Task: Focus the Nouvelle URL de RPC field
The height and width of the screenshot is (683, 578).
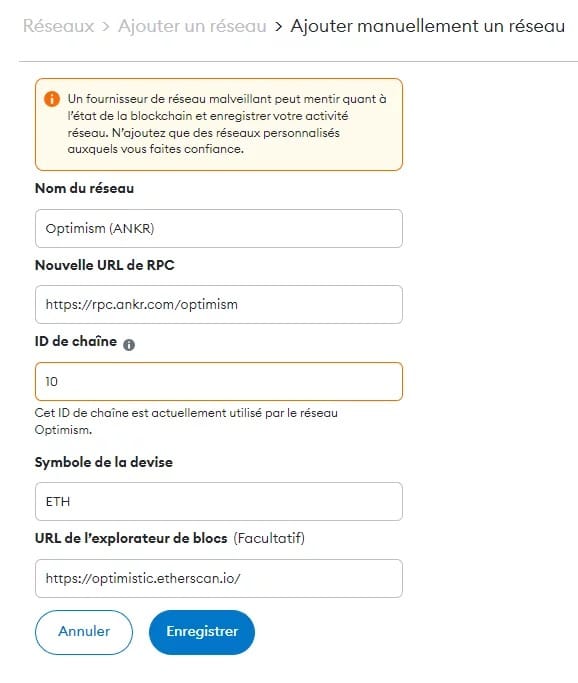Action: point(219,304)
